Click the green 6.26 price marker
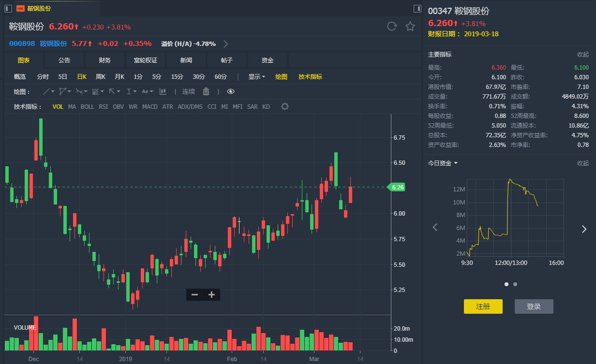The image size is (596, 364). click(397, 187)
